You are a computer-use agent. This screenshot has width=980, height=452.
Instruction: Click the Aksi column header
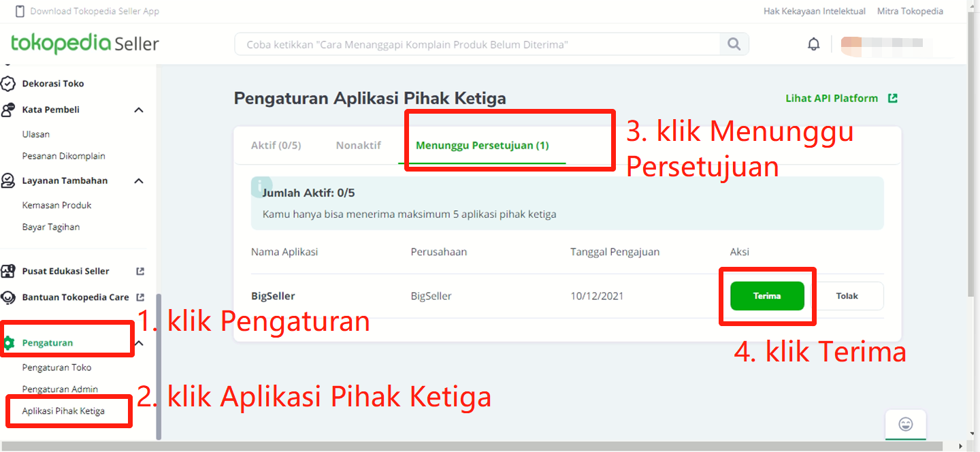pyautogui.click(x=740, y=252)
